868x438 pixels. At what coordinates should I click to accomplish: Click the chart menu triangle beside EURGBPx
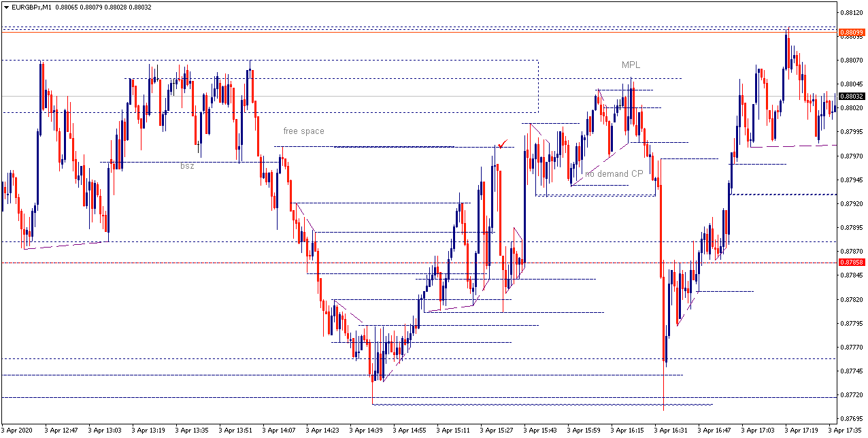6,7
